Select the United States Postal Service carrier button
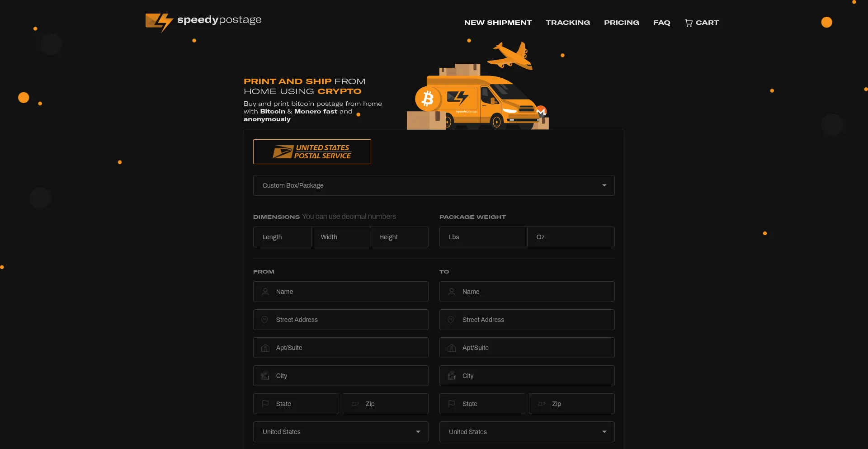Image resolution: width=868 pixels, height=449 pixels. (x=312, y=152)
